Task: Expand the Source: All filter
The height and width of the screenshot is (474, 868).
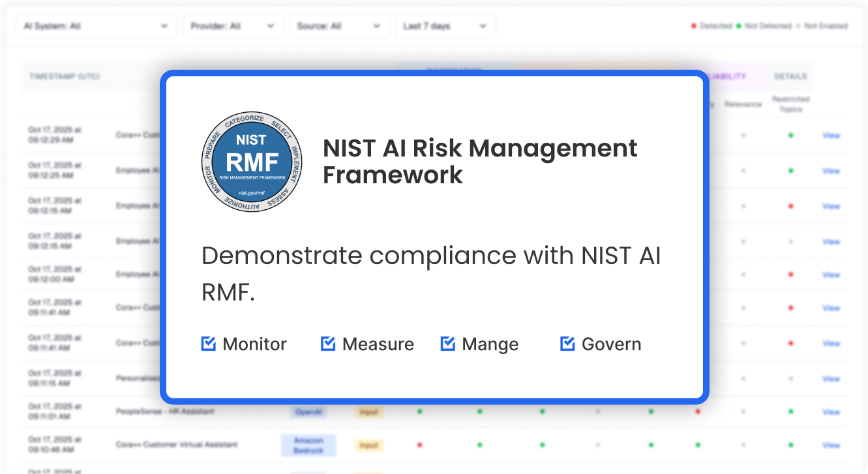Action: [339, 26]
